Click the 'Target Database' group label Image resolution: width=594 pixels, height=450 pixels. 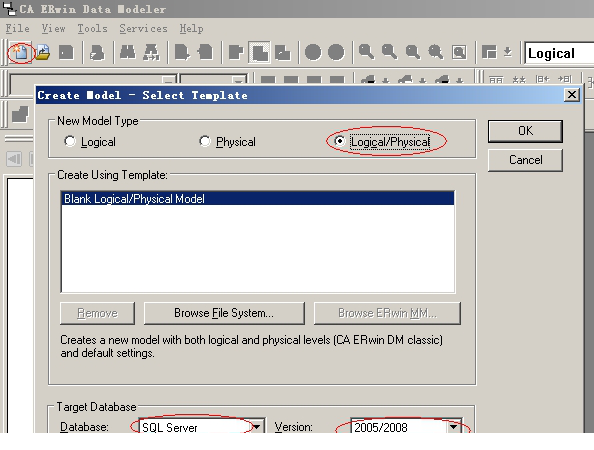pos(96,407)
